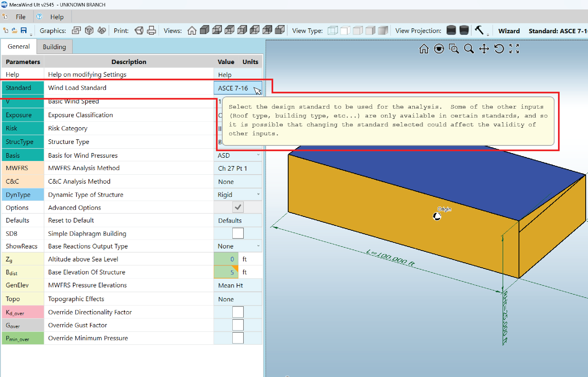Viewport: 588px width, 377px height.
Task: Click the home view icon in Views toolbar
Action: pos(192,31)
